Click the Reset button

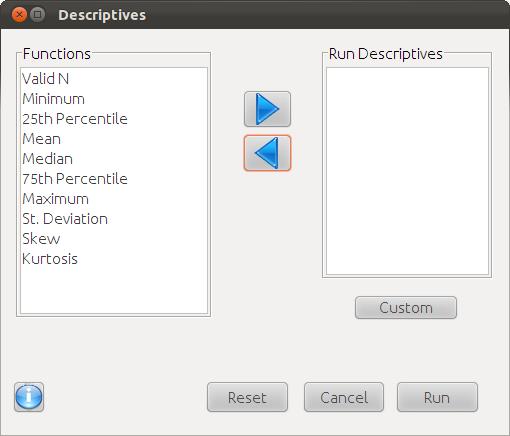pyautogui.click(x=247, y=397)
